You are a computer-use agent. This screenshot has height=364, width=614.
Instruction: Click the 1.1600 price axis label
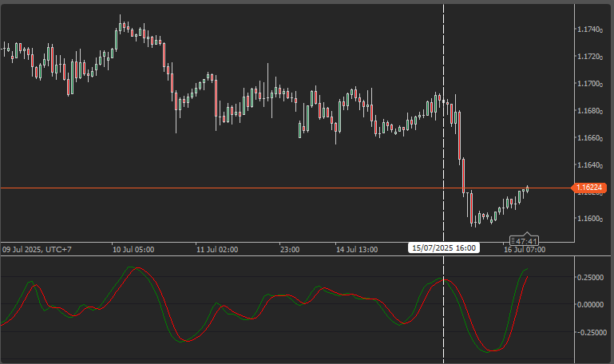pyautogui.click(x=590, y=219)
